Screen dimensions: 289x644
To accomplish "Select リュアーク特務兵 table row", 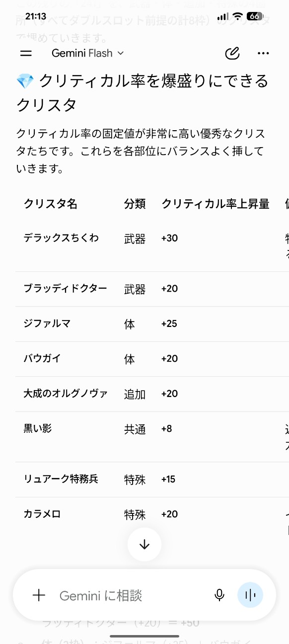I will click(152, 480).
